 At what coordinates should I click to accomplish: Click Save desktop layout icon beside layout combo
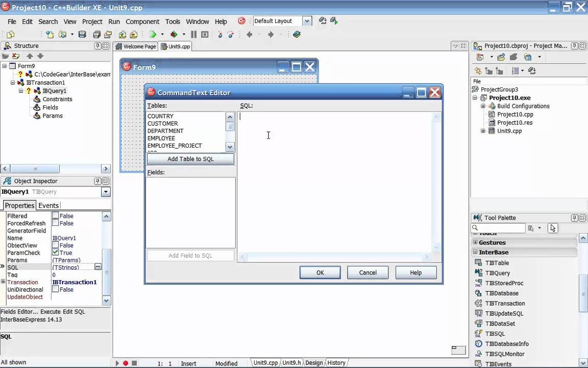click(x=323, y=21)
